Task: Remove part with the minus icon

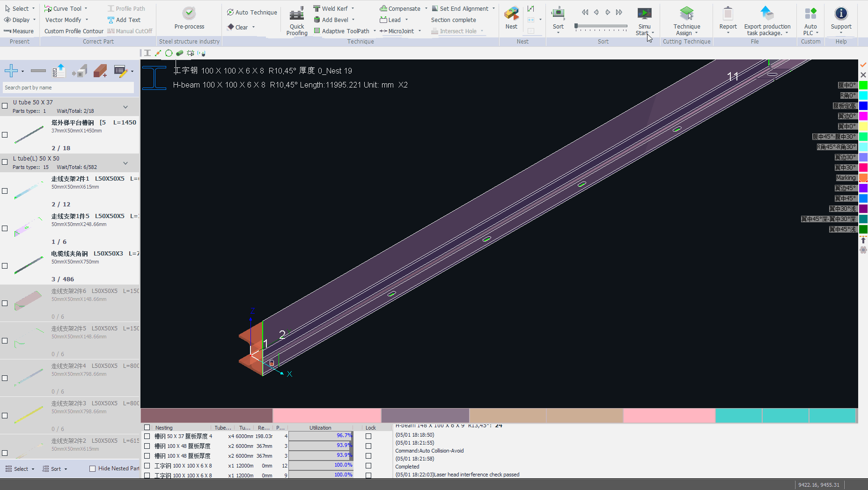Action: (38, 71)
